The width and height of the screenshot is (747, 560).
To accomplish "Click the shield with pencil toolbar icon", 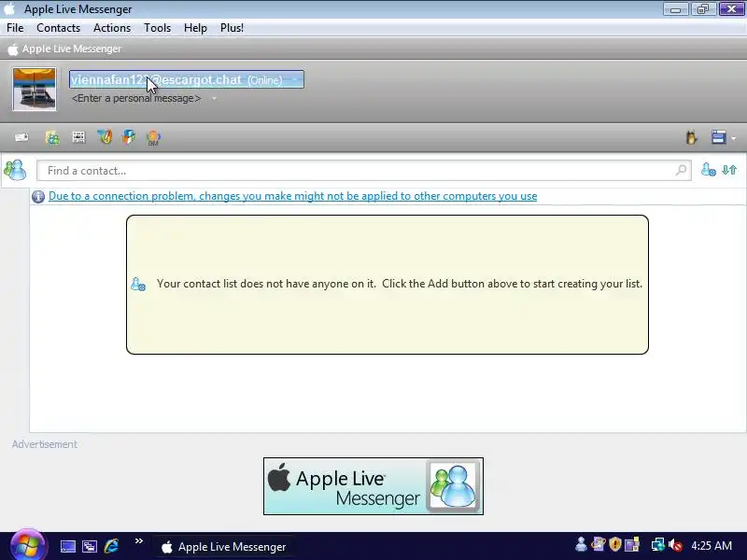I will point(105,137).
